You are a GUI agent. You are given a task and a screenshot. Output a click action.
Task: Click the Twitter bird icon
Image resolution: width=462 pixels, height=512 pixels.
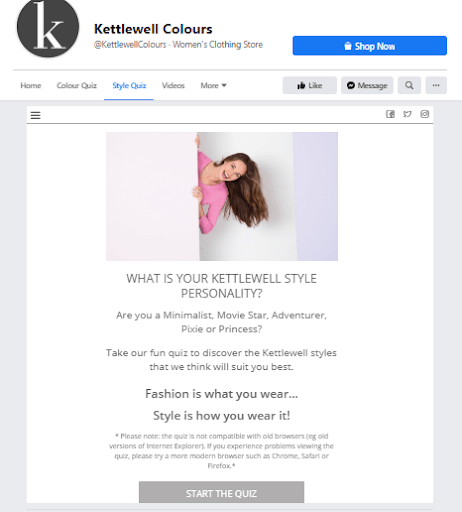coord(407,114)
